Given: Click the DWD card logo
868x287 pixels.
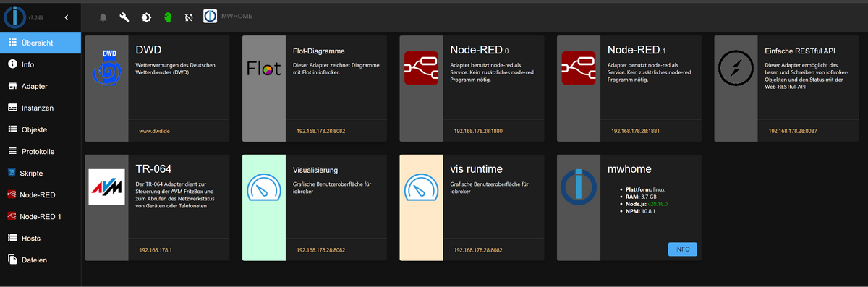Looking at the screenshot, I should coord(106,68).
